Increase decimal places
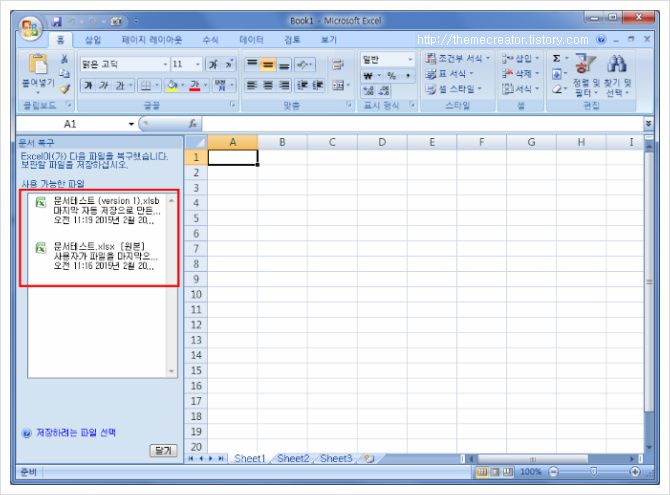Image resolution: width=670 pixels, height=495 pixels. (x=368, y=91)
